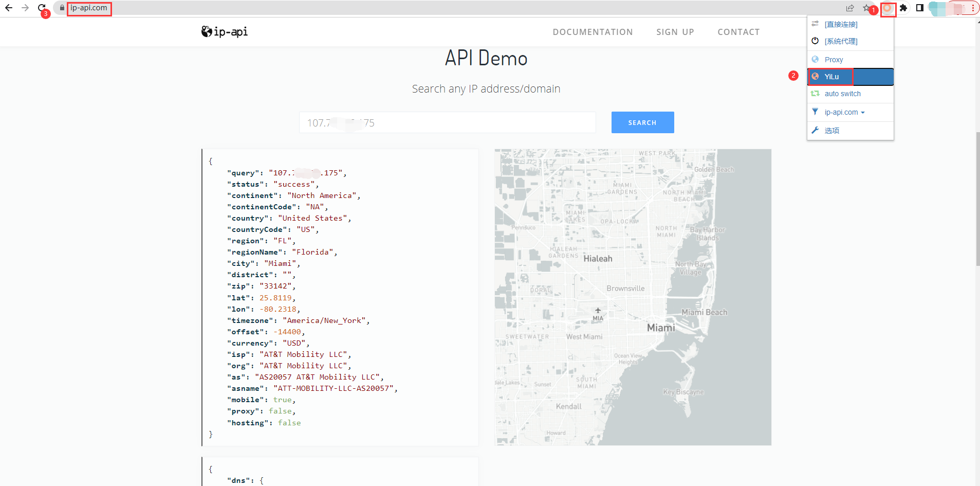
Task: Click the "success" status value
Action: 294,184
